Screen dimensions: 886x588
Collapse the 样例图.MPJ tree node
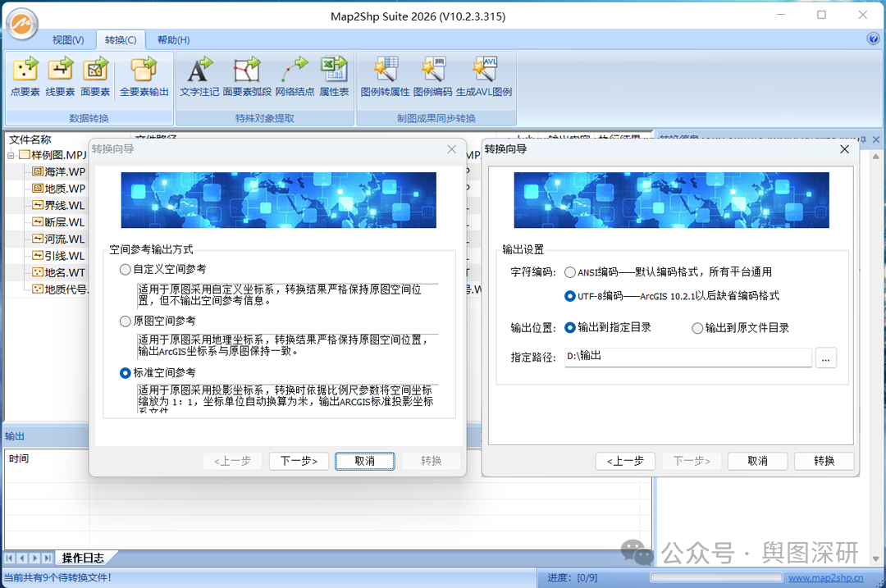click(x=9, y=153)
